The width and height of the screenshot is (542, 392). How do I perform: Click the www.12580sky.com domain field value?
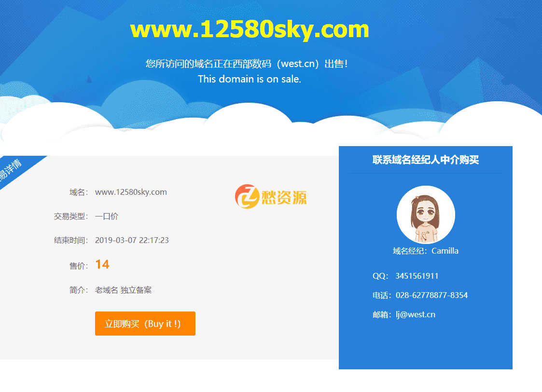pos(131,192)
